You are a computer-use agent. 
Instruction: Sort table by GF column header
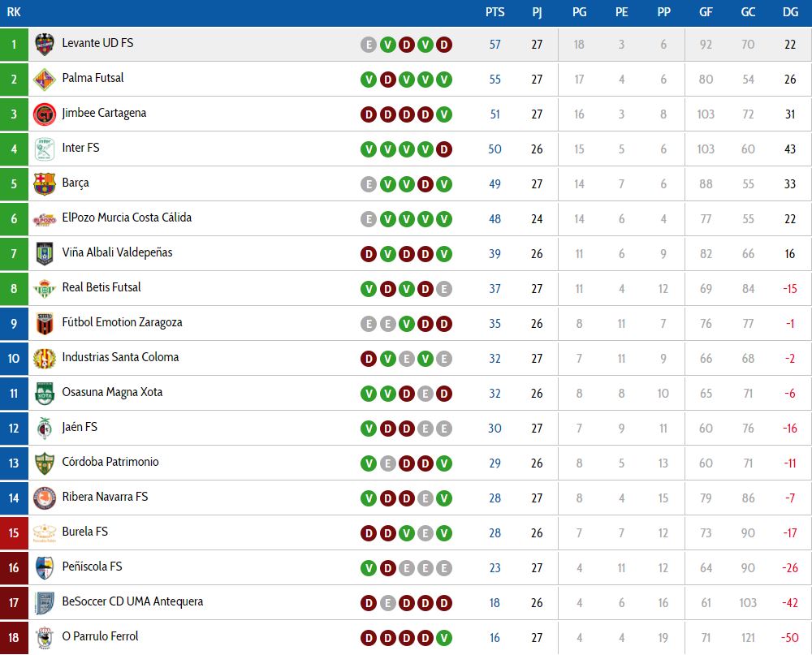pos(706,12)
